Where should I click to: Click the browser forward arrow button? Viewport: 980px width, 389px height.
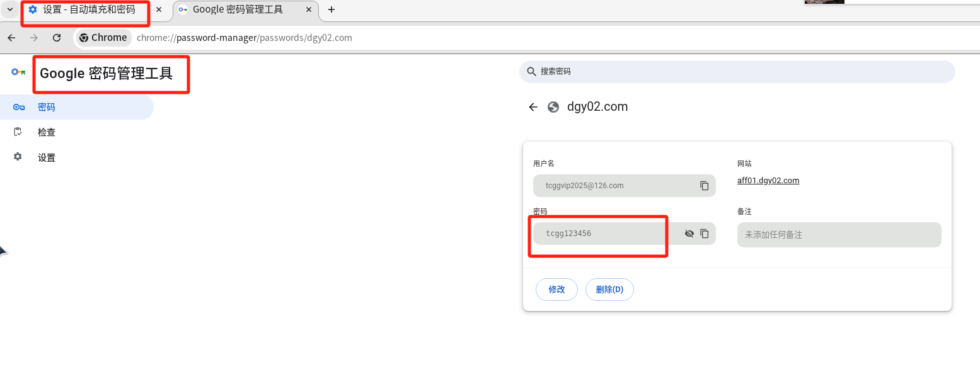[34, 38]
